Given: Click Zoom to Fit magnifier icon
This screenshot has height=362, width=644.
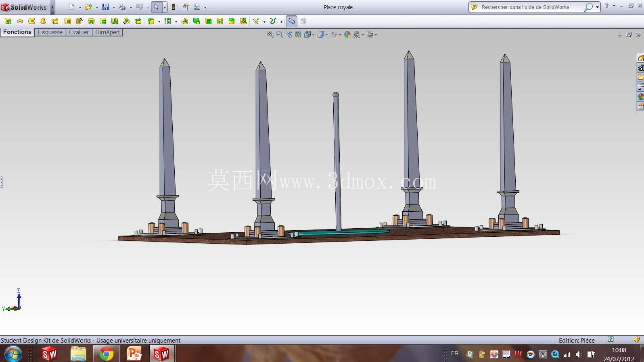Looking at the screenshot, I should [x=270, y=35].
